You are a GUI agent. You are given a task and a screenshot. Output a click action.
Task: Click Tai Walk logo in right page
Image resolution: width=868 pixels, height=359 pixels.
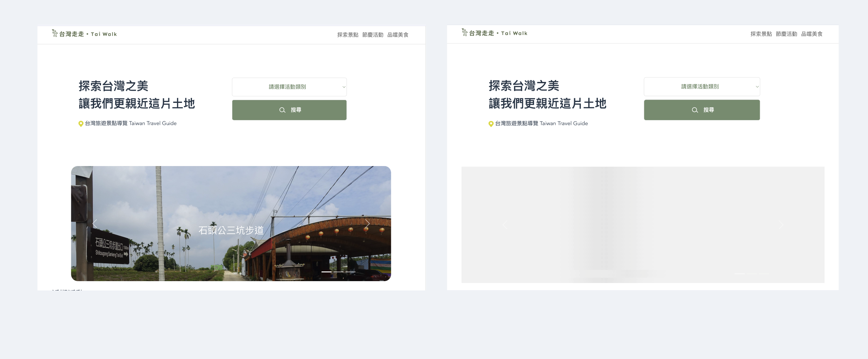494,33
